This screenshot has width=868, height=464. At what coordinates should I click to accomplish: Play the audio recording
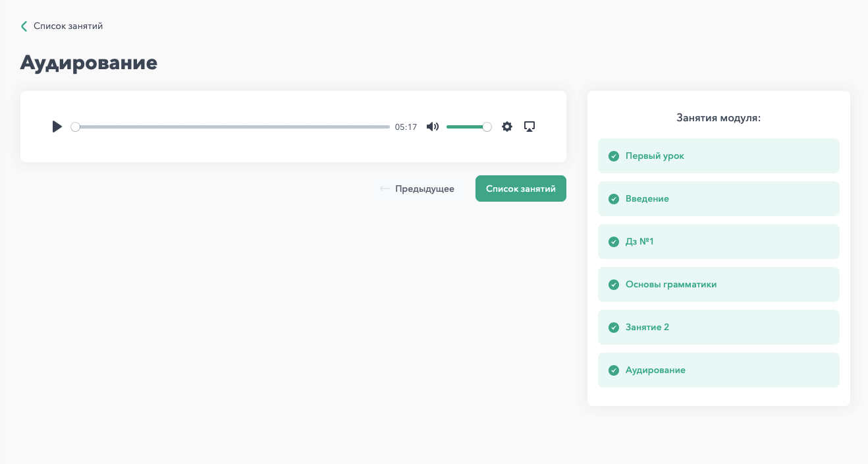coord(57,127)
